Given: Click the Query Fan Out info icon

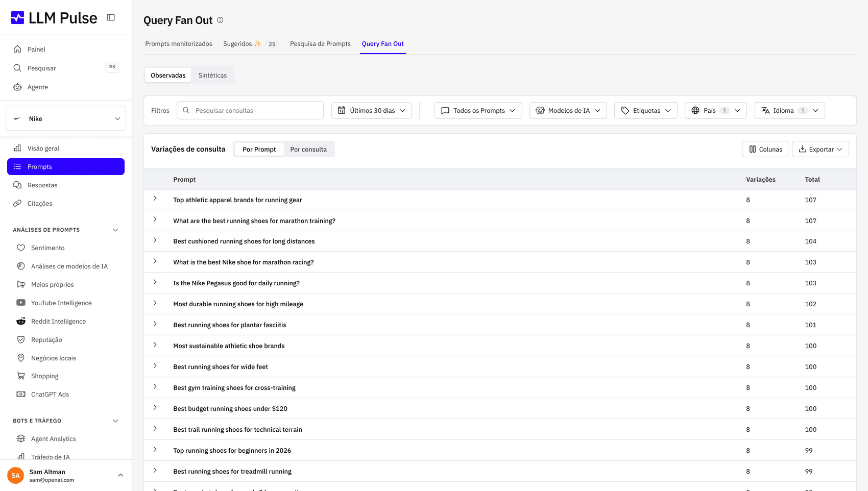Looking at the screenshot, I should 220,20.
